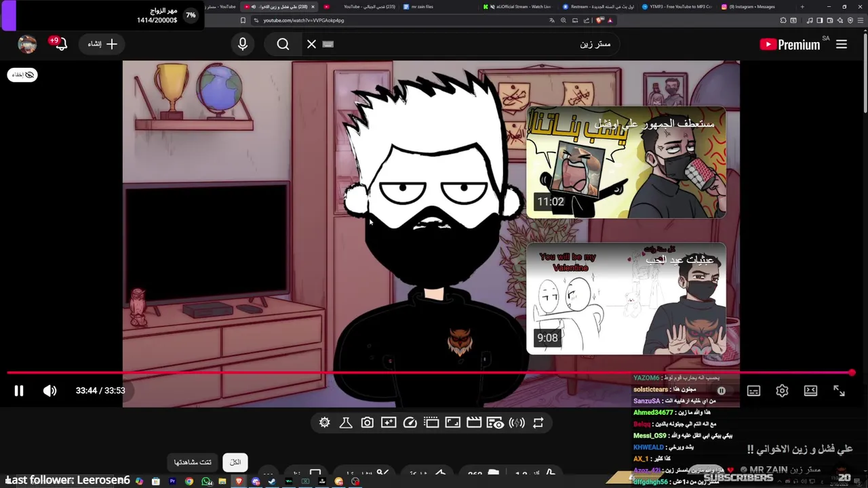The width and height of the screenshot is (868, 488).
Task: Click the pop-up player window icon
Action: pyautogui.click(x=431, y=422)
